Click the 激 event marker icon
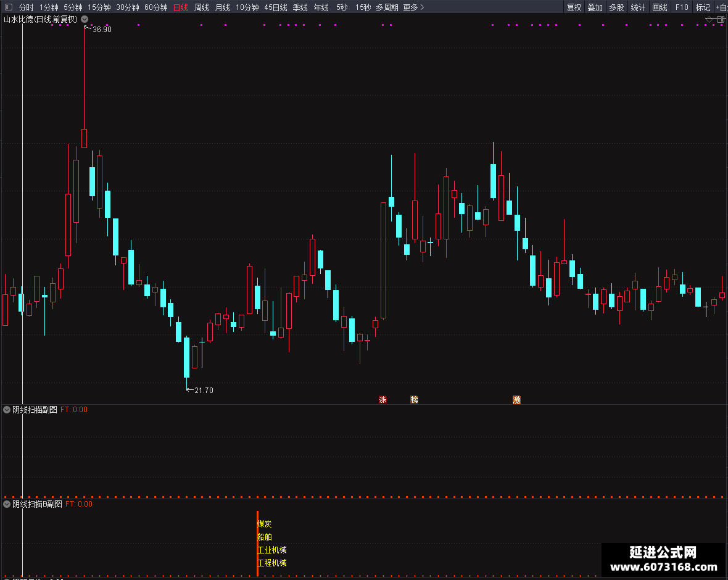This screenshot has height=580, width=728. 516,400
